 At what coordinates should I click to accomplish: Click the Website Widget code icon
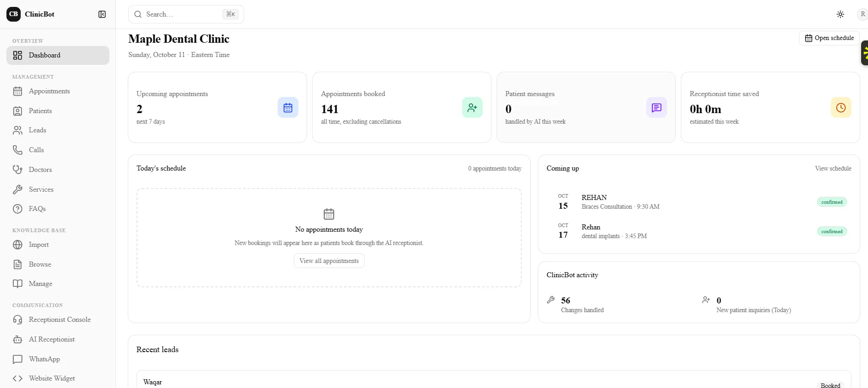[x=17, y=378]
